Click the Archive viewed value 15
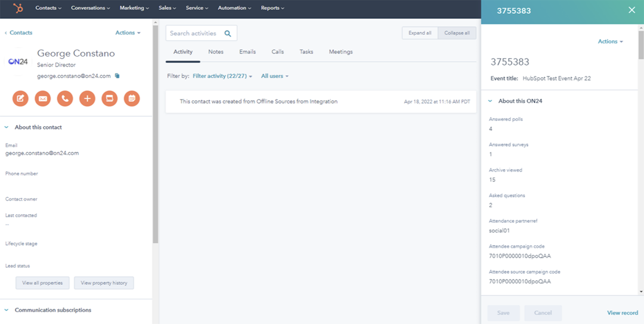This screenshot has width=644, height=324. click(x=492, y=180)
